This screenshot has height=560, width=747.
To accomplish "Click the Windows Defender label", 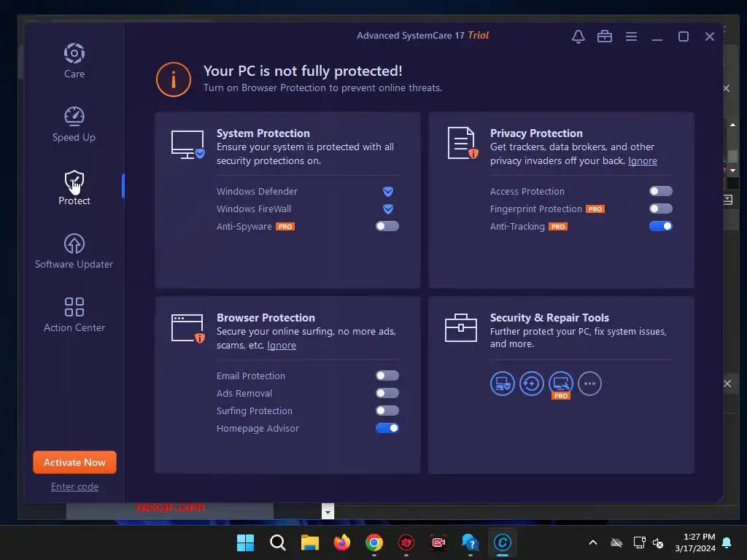I will (x=257, y=192).
